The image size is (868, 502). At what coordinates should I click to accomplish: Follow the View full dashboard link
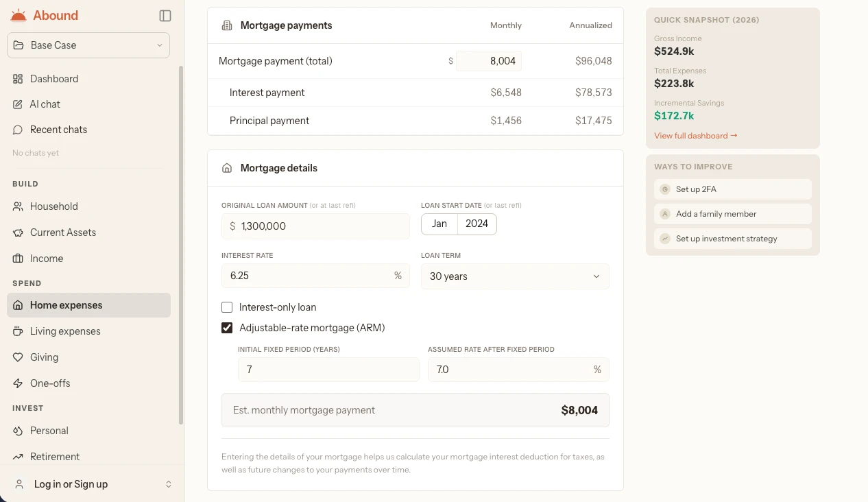click(x=696, y=136)
